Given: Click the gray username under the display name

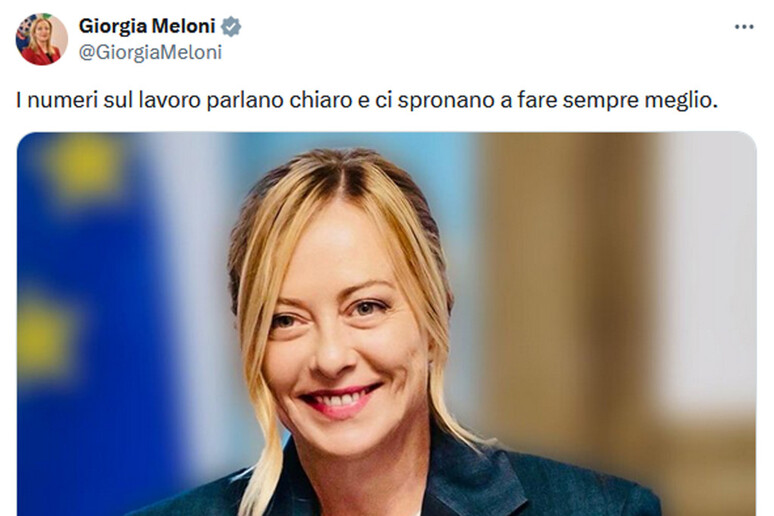Looking at the screenshot, I should coord(150,52).
